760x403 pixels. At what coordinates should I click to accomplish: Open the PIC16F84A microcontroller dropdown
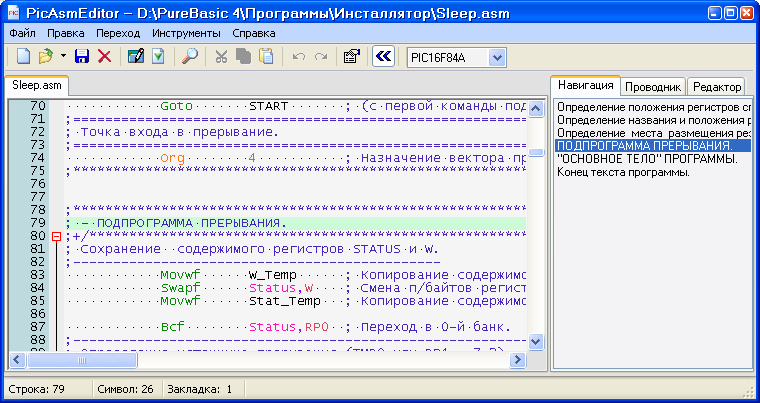(497, 58)
